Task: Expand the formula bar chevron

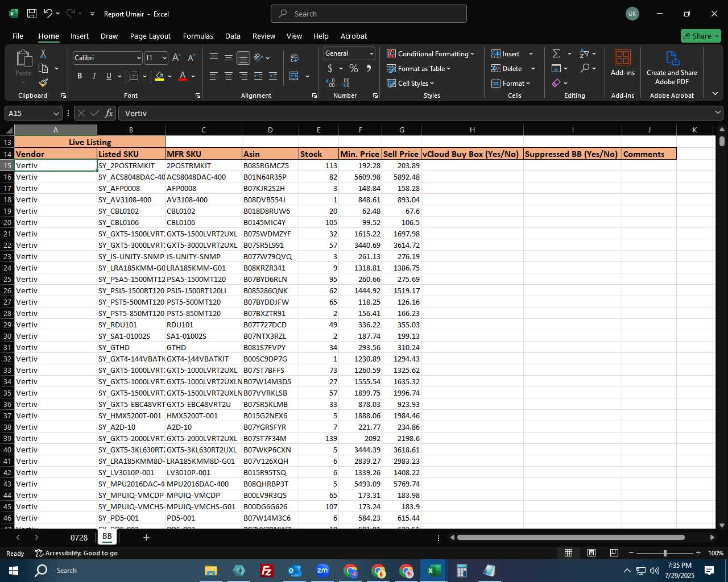Action: [x=718, y=113]
